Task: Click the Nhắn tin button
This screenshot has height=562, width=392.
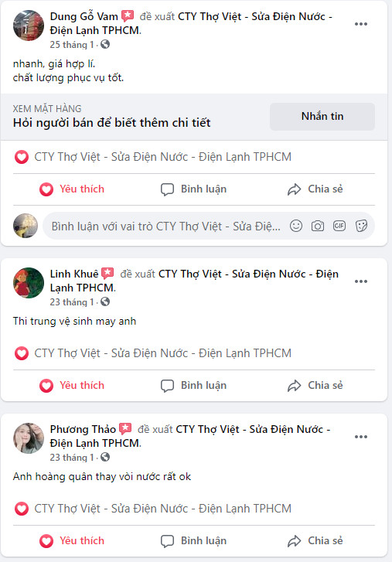Action: [322, 117]
